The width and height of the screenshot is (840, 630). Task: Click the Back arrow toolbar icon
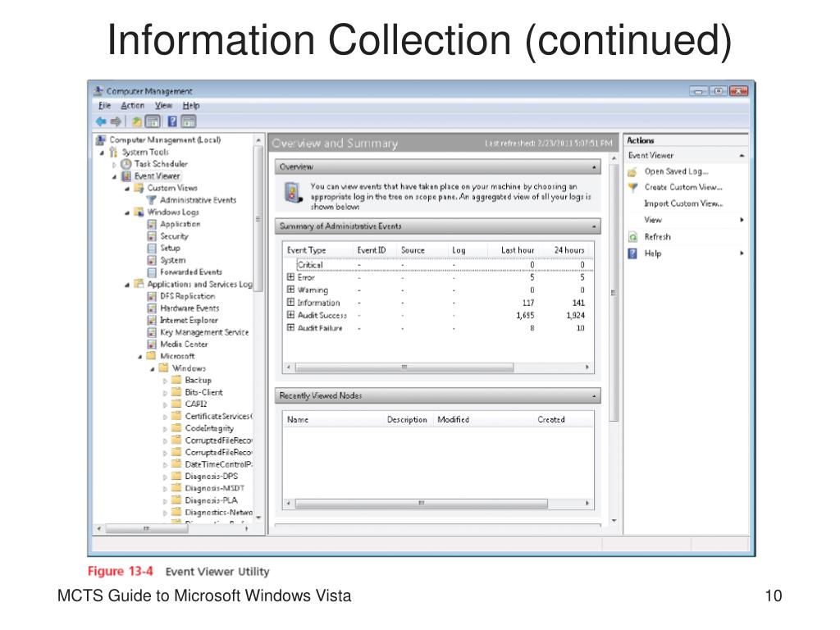(101, 121)
